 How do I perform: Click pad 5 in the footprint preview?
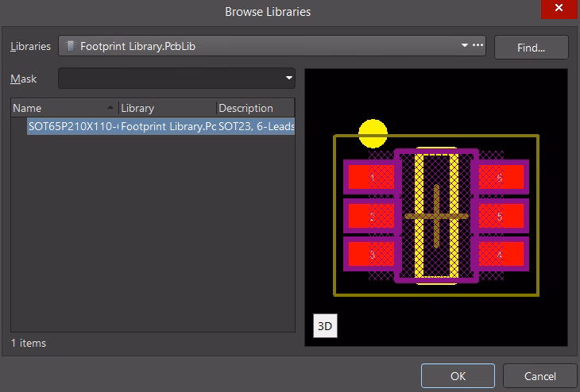500,216
